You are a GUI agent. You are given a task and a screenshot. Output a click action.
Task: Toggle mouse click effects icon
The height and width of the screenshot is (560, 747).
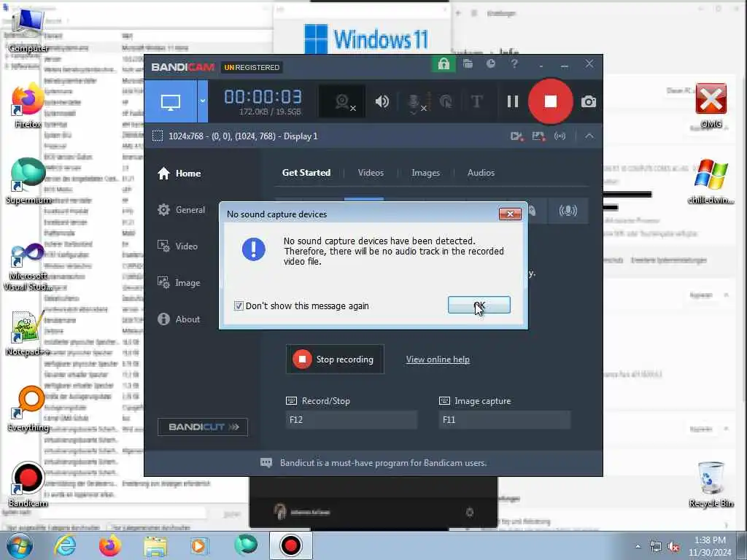click(x=446, y=101)
